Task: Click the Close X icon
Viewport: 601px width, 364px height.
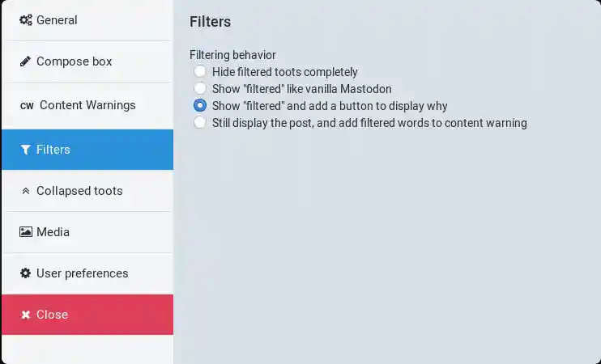Action: 26,315
